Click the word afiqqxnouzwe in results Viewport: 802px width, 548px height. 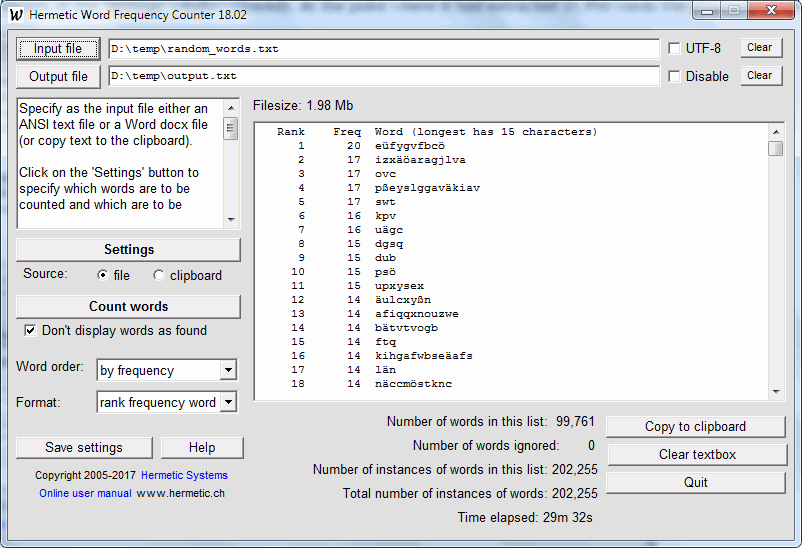pos(416,314)
